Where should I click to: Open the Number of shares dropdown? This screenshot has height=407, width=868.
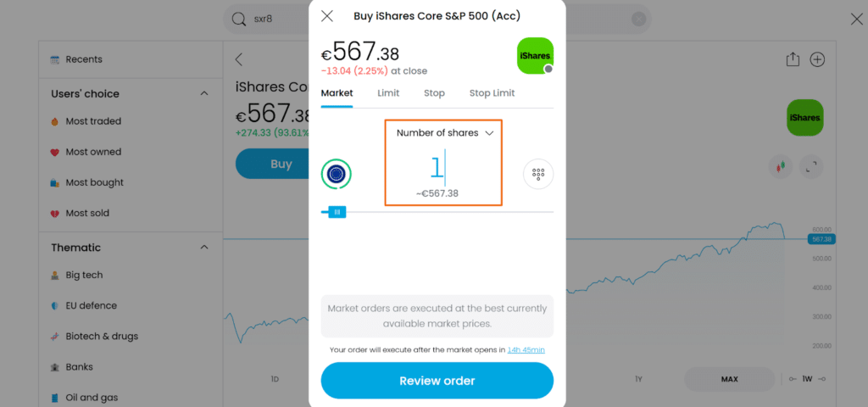[x=444, y=133]
